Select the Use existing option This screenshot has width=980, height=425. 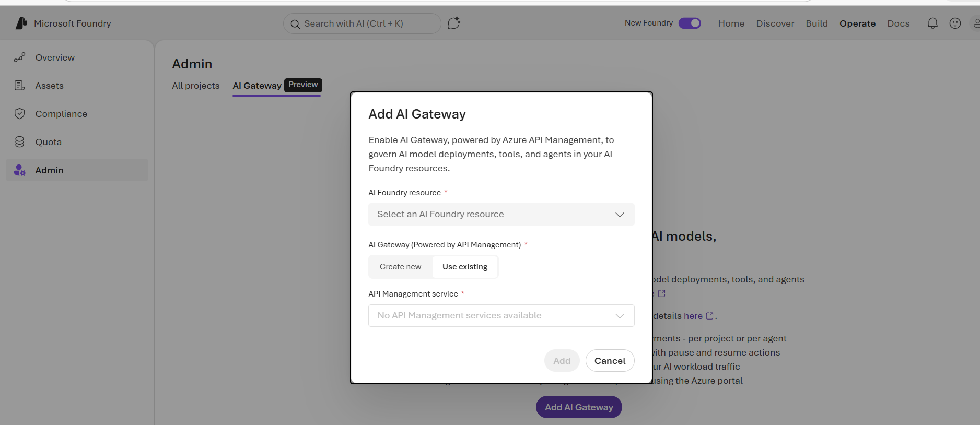click(x=465, y=267)
